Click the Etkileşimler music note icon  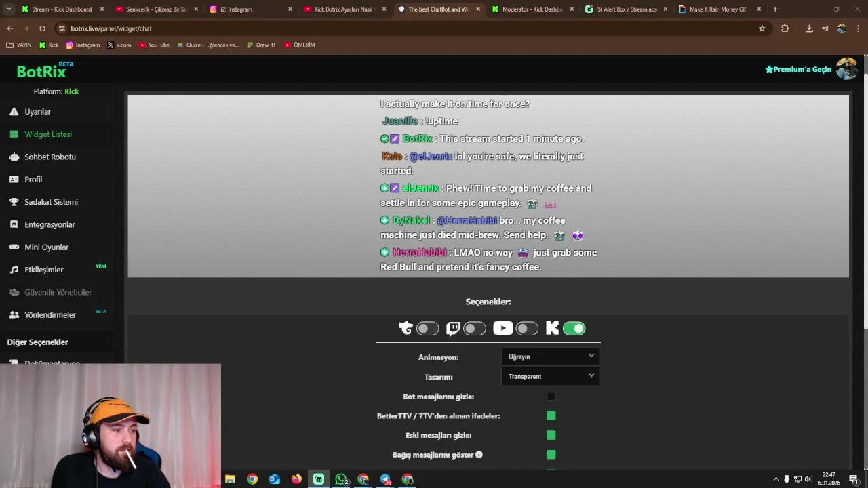click(x=14, y=270)
